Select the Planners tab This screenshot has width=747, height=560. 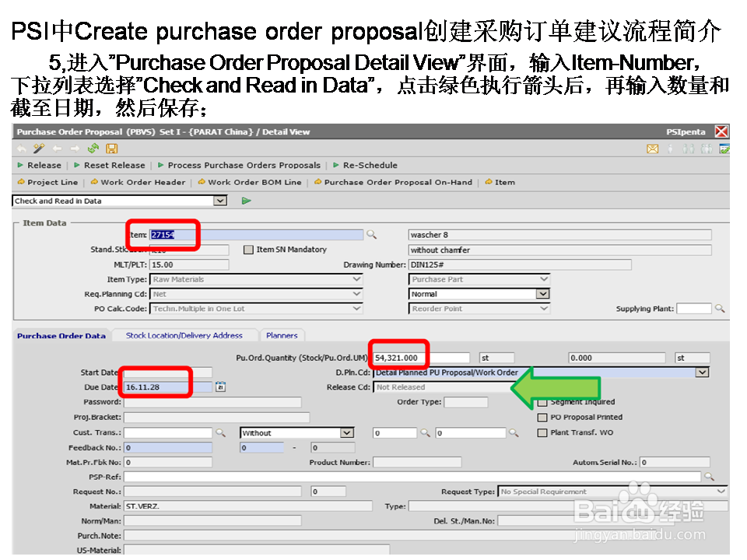point(282,335)
